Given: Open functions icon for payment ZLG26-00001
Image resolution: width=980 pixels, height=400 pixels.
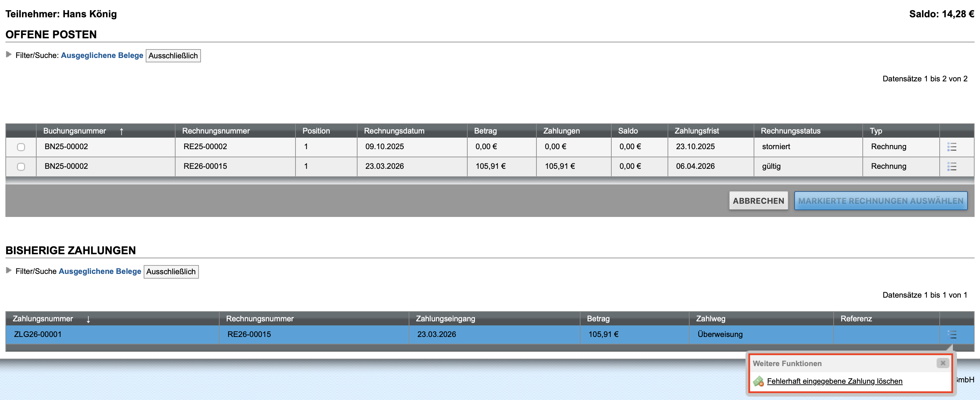Looking at the screenshot, I should click(952, 335).
